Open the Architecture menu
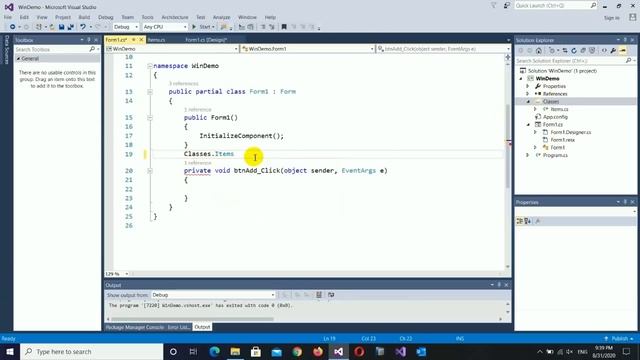 pyautogui.click(x=175, y=17)
